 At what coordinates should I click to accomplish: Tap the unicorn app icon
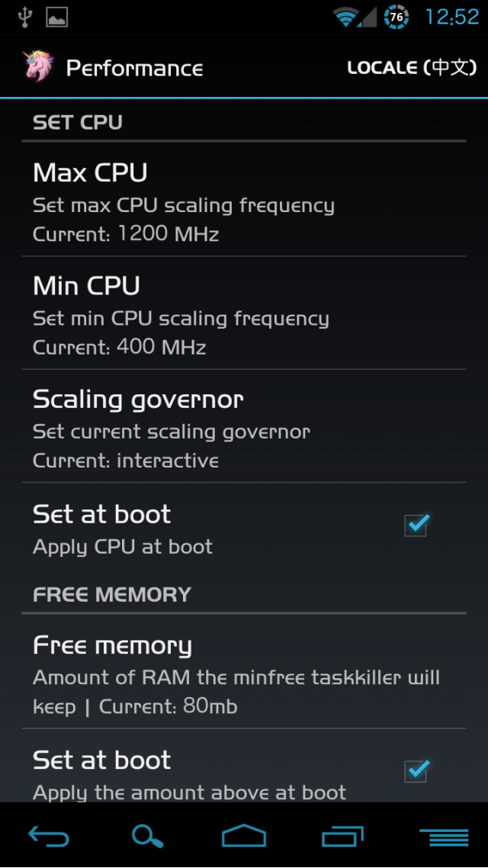click(39, 66)
